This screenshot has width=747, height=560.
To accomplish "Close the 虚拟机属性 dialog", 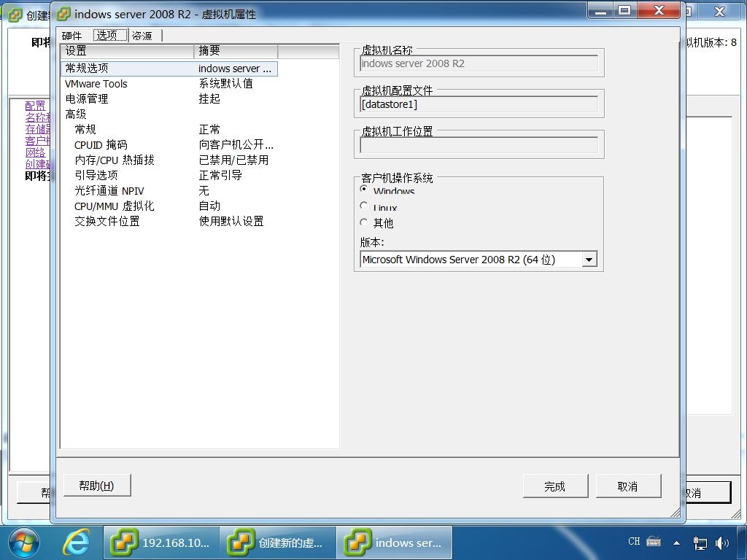I will pyautogui.click(x=659, y=11).
